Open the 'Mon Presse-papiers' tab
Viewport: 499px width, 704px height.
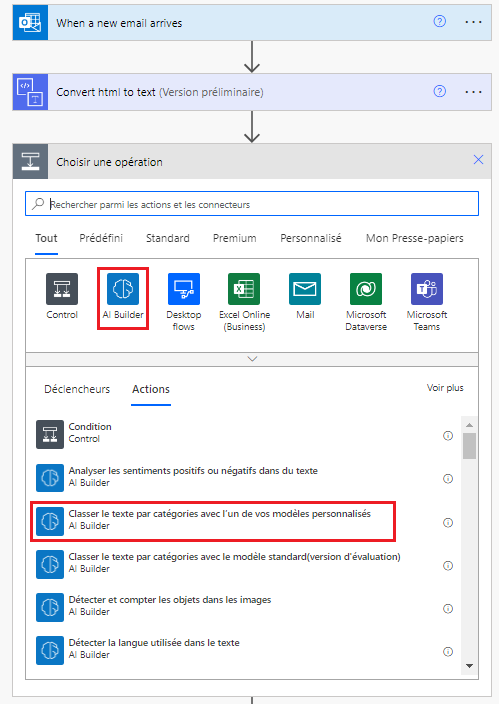[x=415, y=238]
